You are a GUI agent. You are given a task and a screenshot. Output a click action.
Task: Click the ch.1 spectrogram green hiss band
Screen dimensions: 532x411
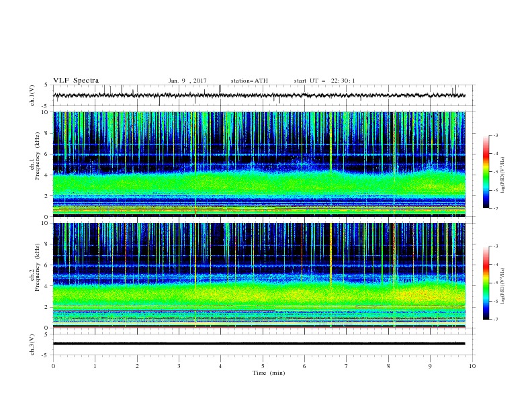(259, 184)
